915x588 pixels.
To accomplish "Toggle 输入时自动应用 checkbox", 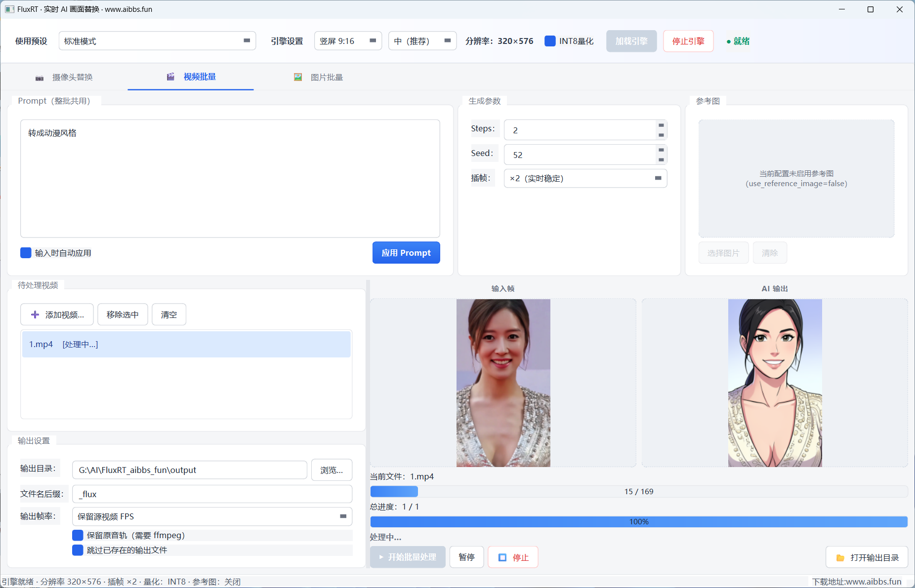I will click(26, 253).
